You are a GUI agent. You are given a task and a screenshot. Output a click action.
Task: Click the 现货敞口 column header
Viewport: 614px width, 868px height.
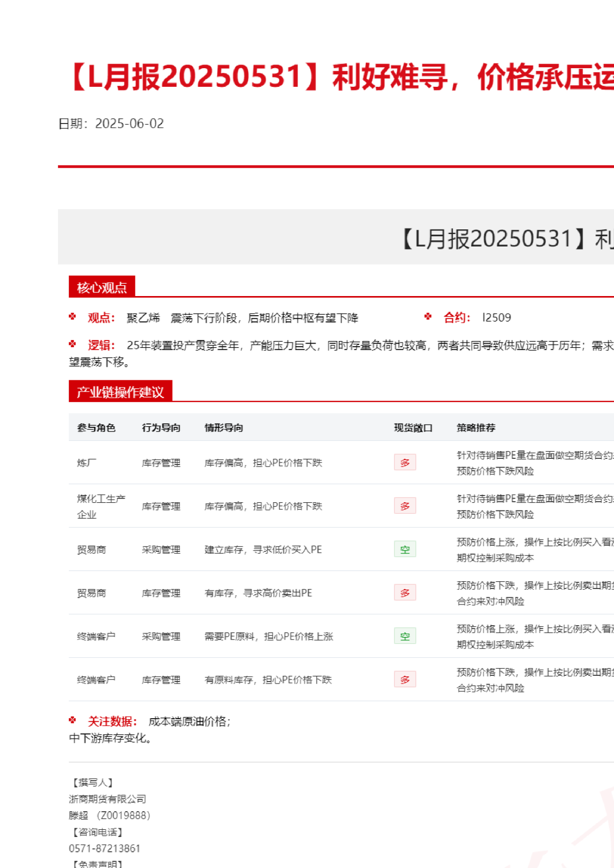413,428
